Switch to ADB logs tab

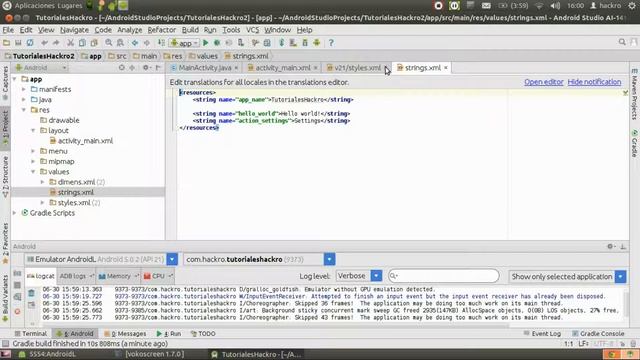click(76, 276)
